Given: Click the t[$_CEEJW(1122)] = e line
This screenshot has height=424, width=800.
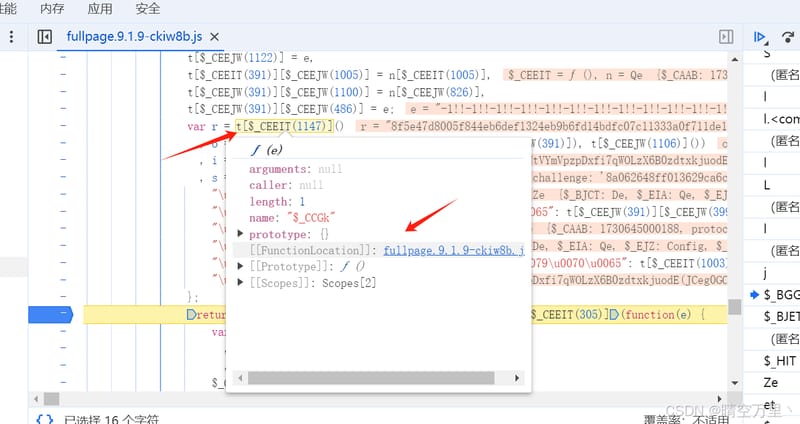Looking at the screenshot, I should point(250,58).
